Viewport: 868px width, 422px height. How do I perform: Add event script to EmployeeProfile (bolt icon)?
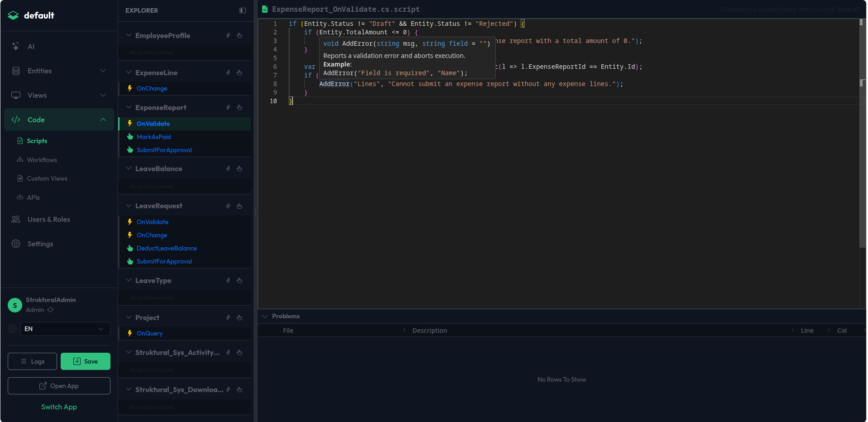[228, 35]
